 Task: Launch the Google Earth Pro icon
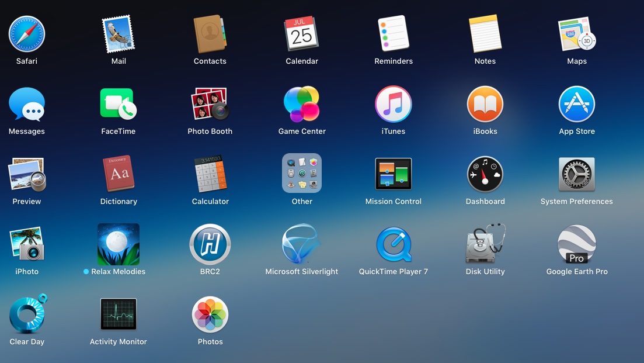(x=577, y=244)
